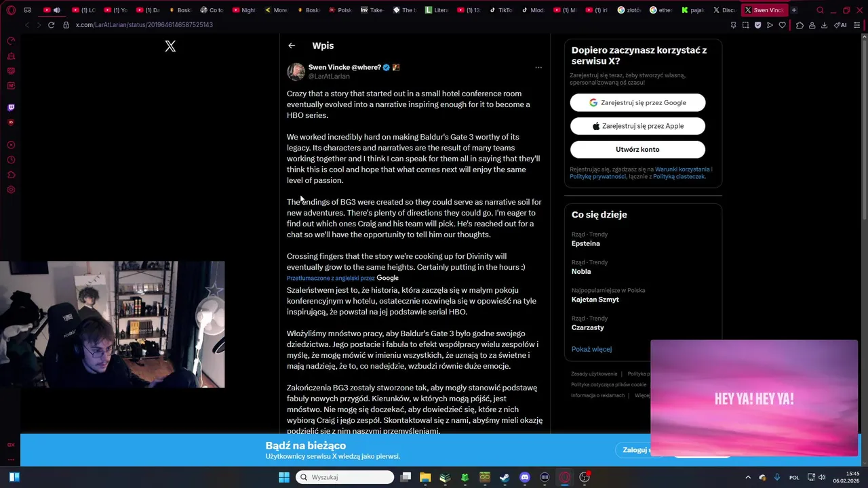
Task: Click the volume icon in the system tray
Action: tap(822, 477)
